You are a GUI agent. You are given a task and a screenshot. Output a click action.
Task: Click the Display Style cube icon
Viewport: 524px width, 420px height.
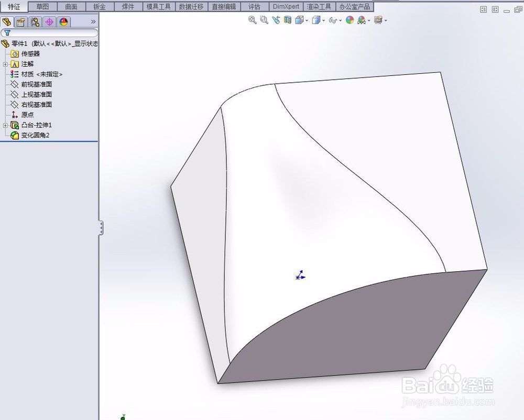point(316,20)
